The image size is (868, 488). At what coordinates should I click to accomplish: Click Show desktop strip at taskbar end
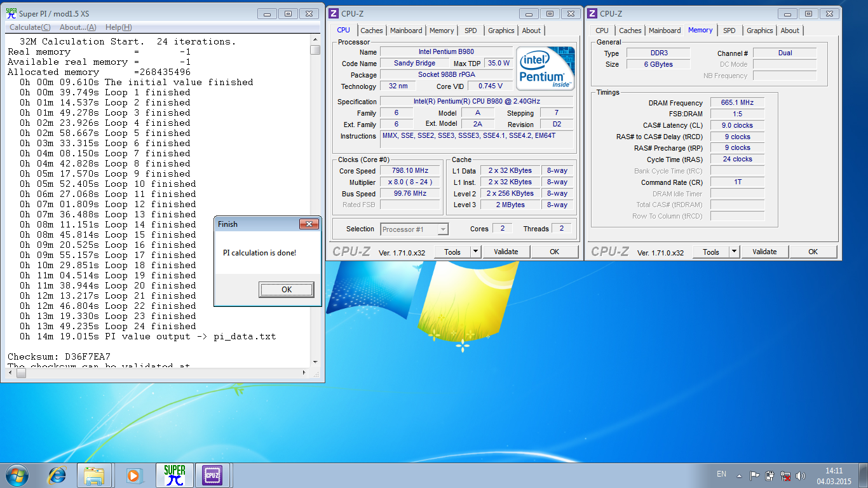(864, 475)
